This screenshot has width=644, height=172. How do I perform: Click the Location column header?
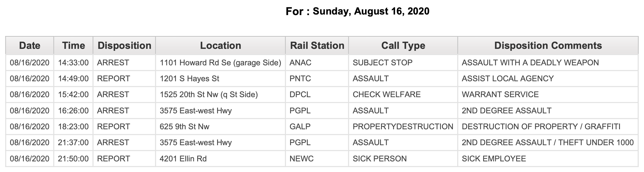220,46
